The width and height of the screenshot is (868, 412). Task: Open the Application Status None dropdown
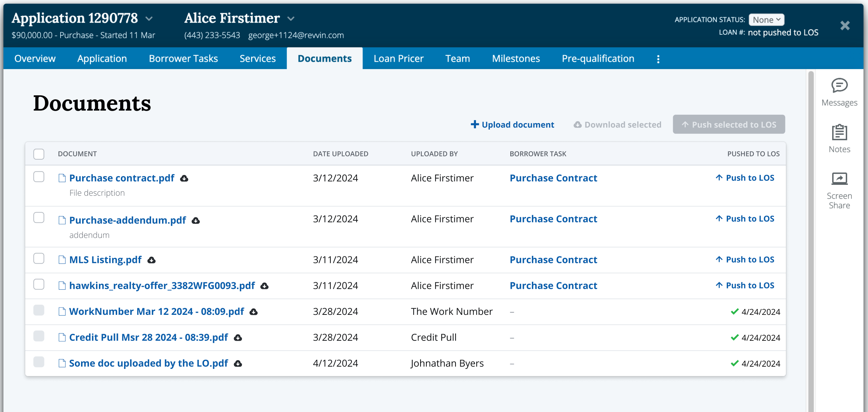(x=766, y=20)
